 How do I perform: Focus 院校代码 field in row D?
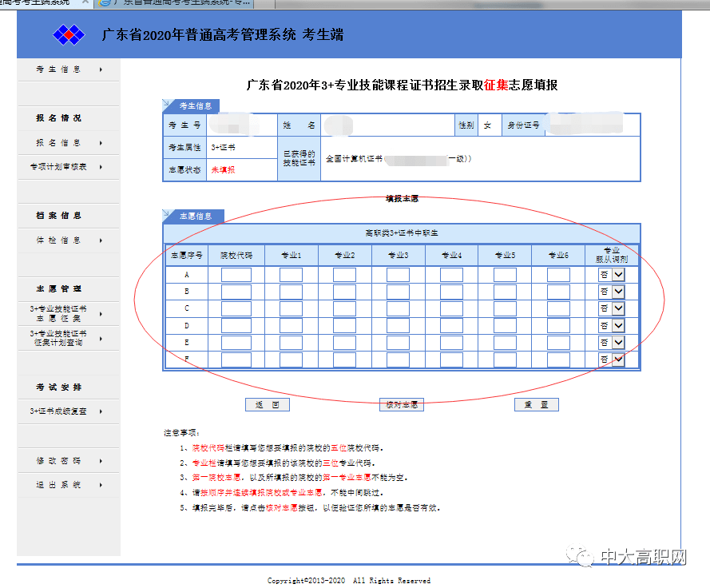coord(236,325)
